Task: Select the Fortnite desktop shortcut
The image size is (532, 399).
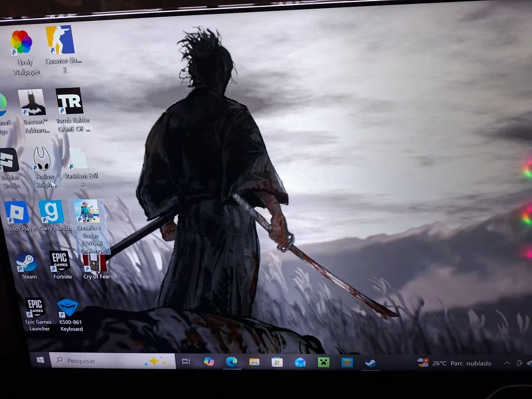Action: coord(61,265)
